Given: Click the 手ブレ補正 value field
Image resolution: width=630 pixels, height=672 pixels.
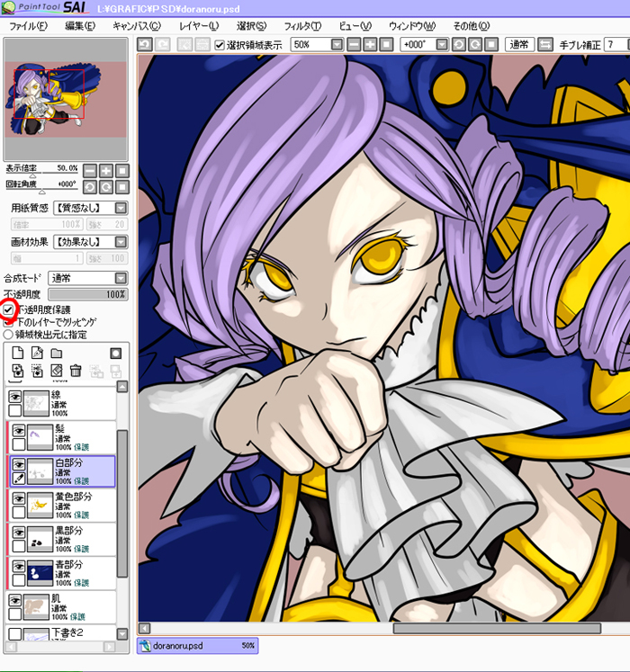Looking at the screenshot, I should [x=616, y=45].
